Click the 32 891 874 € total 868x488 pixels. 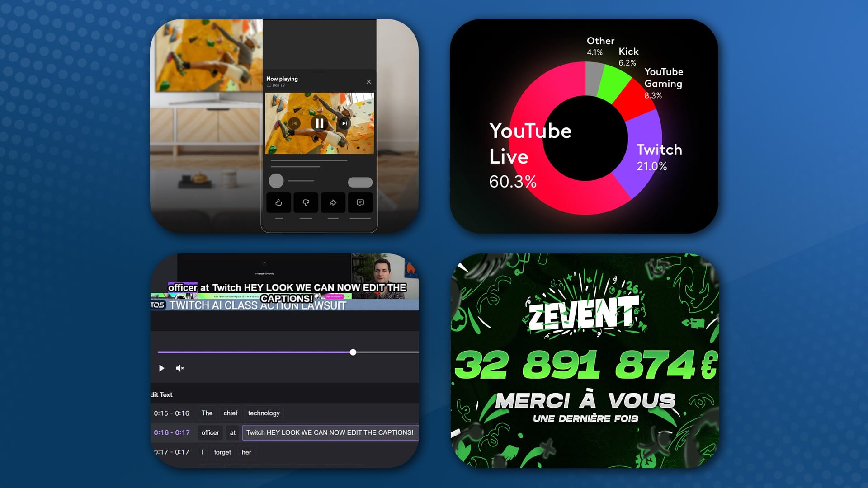[586, 364]
